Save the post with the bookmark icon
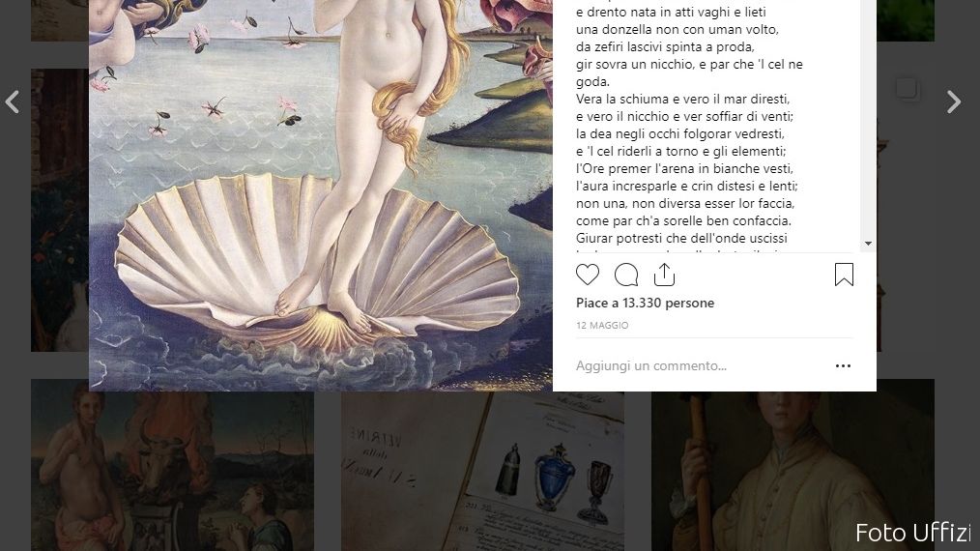Viewport: 980px width, 551px height. (844, 275)
